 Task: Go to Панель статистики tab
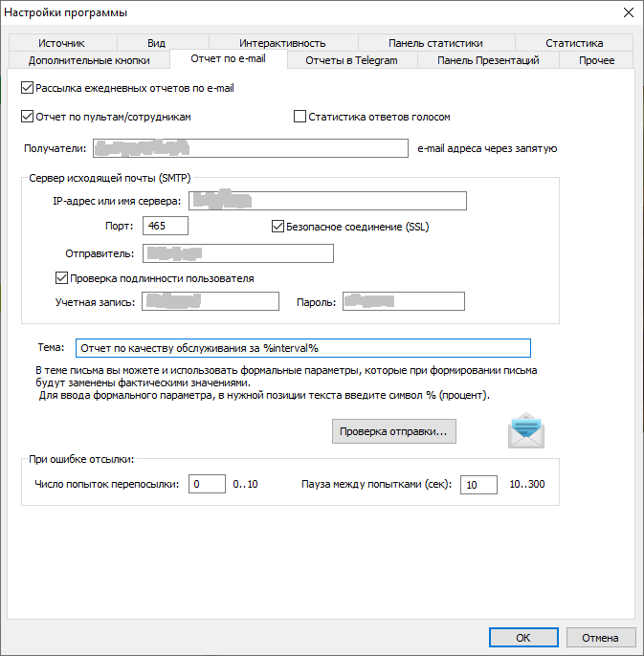click(x=435, y=43)
